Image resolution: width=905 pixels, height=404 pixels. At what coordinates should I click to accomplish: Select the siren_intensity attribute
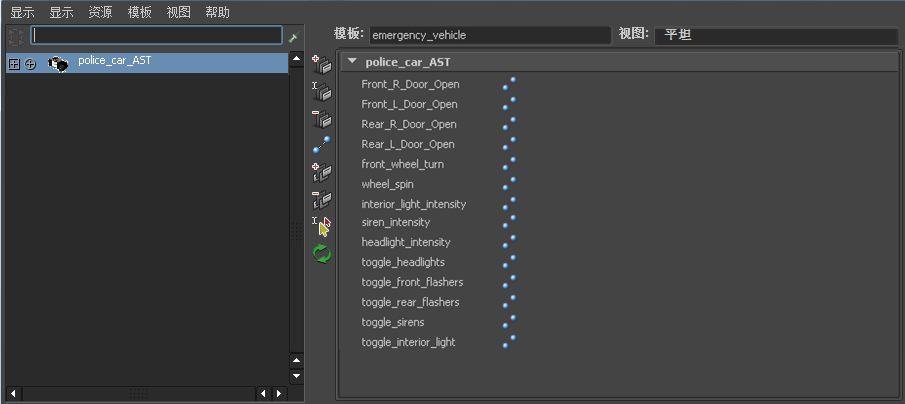pyautogui.click(x=396, y=222)
